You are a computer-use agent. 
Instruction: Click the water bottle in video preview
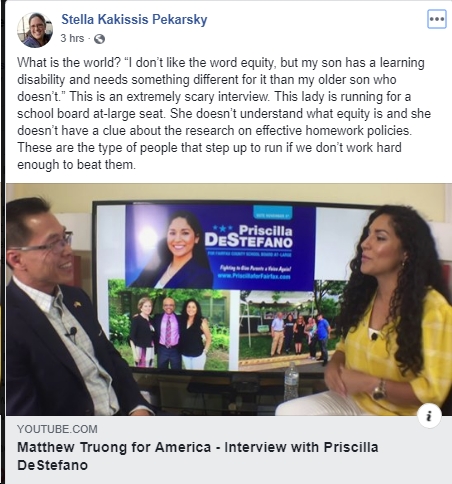click(x=291, y=382)
